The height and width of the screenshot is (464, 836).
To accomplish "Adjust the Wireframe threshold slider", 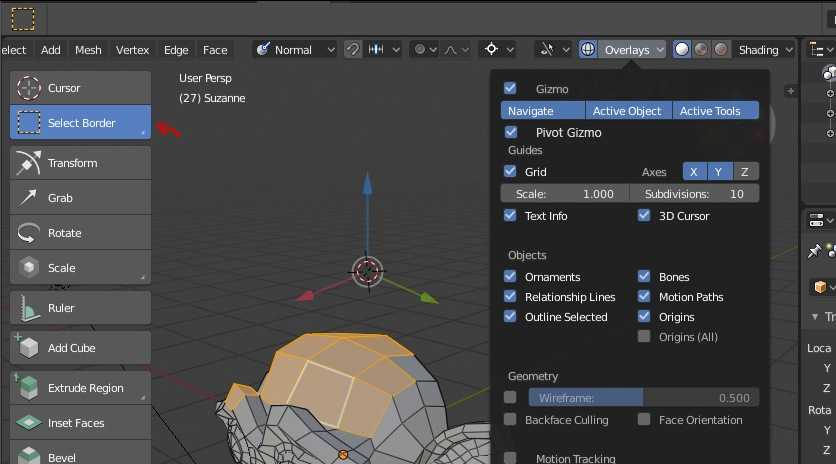I will click(x=644, y=397).
